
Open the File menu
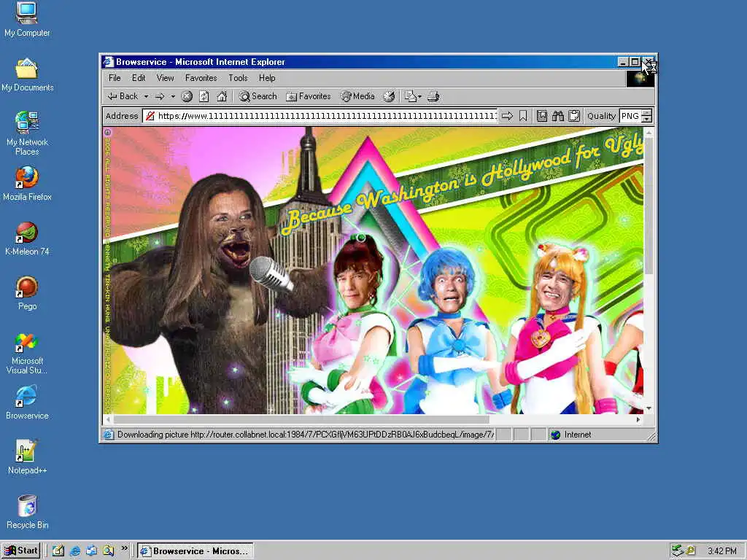pos(115,78)
